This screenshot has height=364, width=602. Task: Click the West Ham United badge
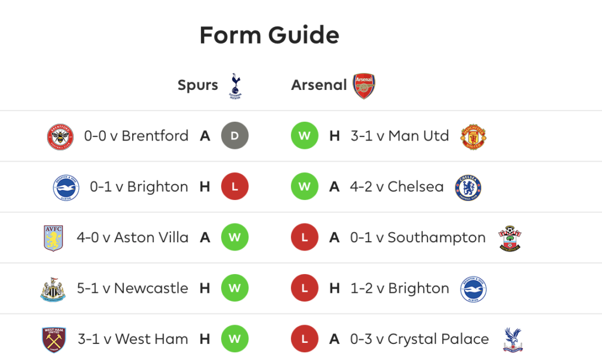[x=53, y=340]
